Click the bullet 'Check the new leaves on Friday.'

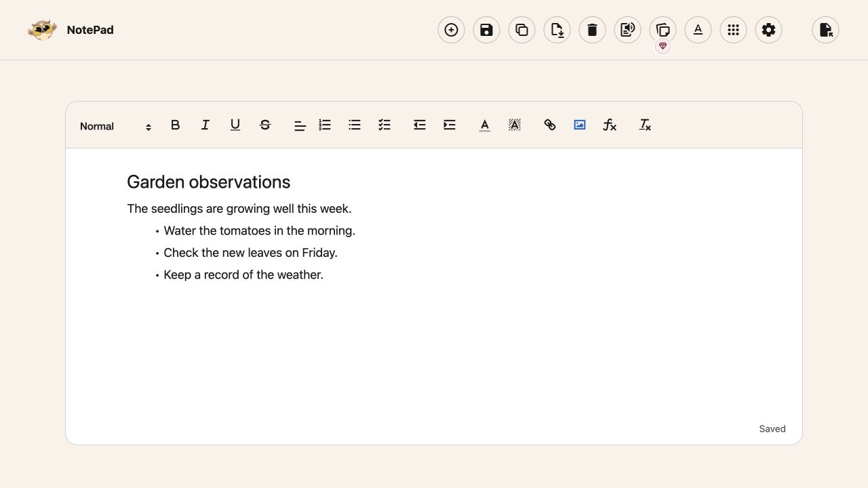coord(250,253)
